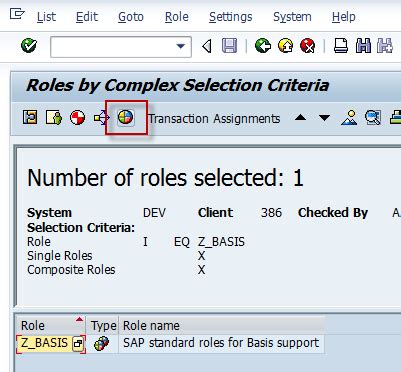401x372 pixels.
Task: Click the highlighted colorful pie-chart icon
Action: (126, 118)
